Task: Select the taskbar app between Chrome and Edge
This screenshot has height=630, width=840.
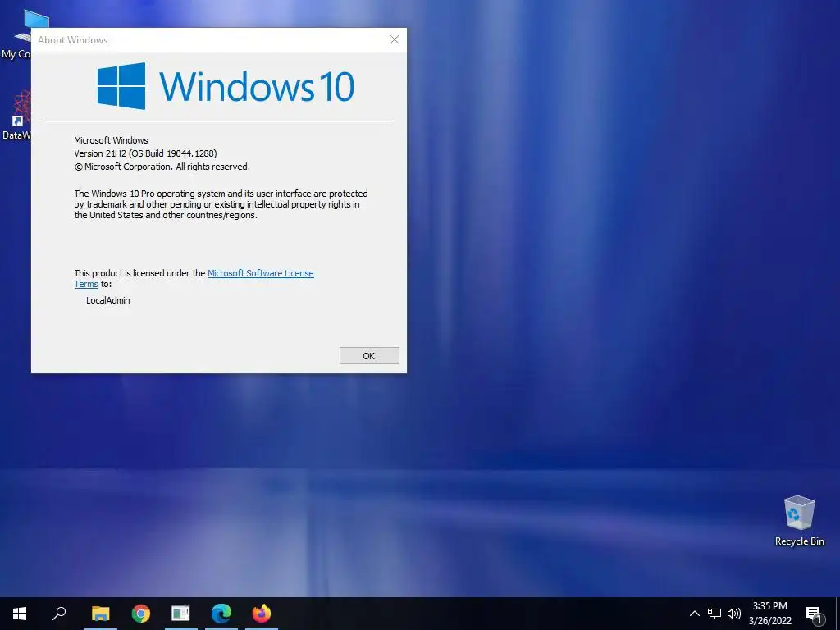Action: coord(181,614)
